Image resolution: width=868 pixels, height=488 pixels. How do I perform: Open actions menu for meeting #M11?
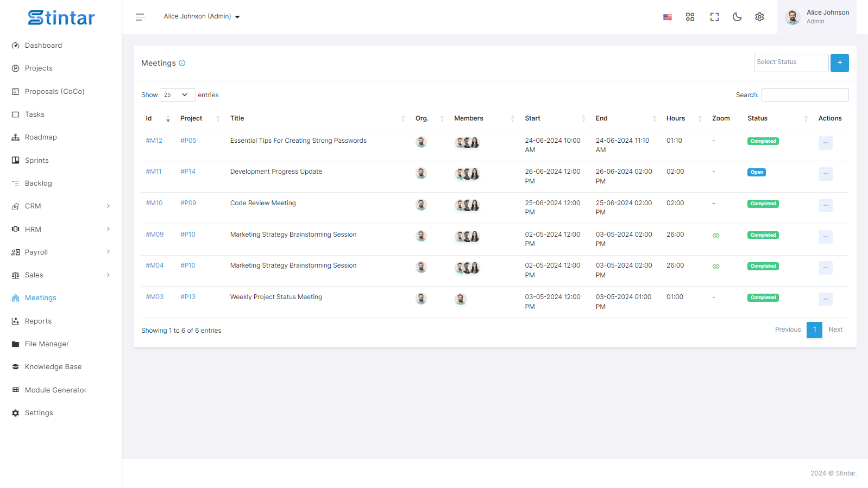826,174
